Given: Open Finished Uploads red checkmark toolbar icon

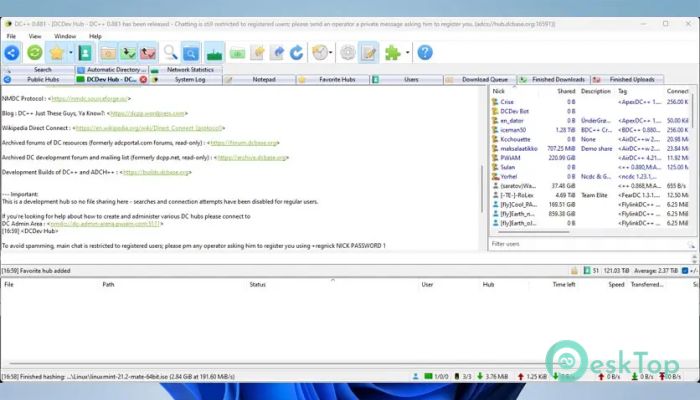Looking at the screenshot, I should click(x=148, y=53).
